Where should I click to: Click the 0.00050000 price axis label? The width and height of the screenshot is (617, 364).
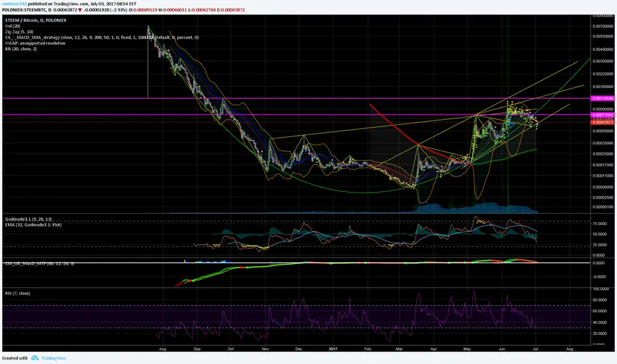pos(603,132)
